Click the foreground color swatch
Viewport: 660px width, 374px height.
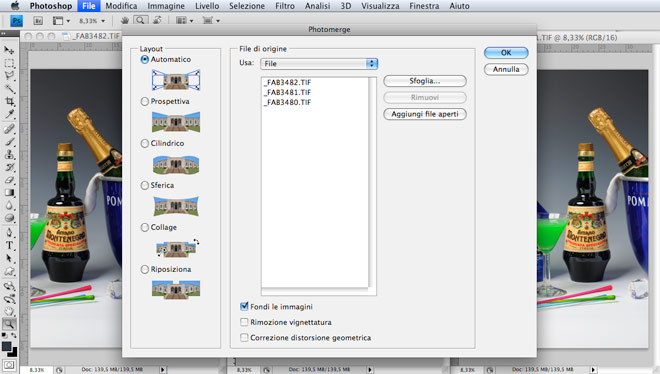[x=7, y=346]
